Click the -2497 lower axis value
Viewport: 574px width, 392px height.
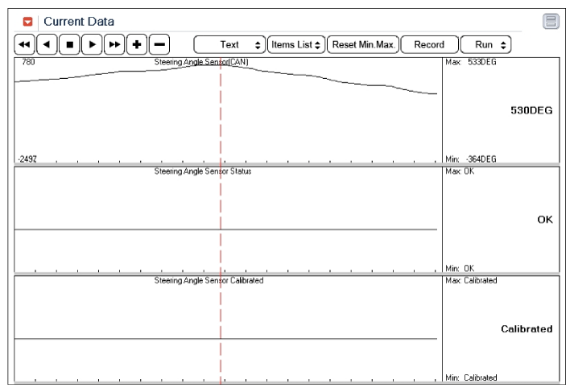point(27,159)
